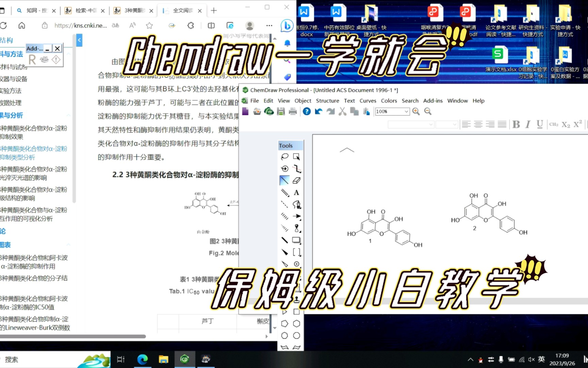Select the Bold Bond tool
The image size is (588, 368).
pos(284,240)
